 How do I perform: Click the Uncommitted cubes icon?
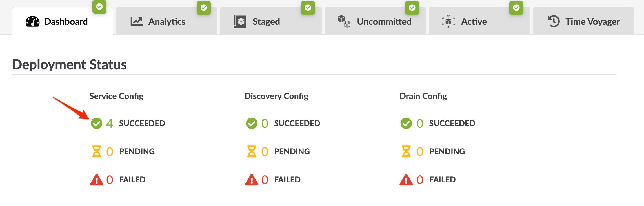pos(344,21)
